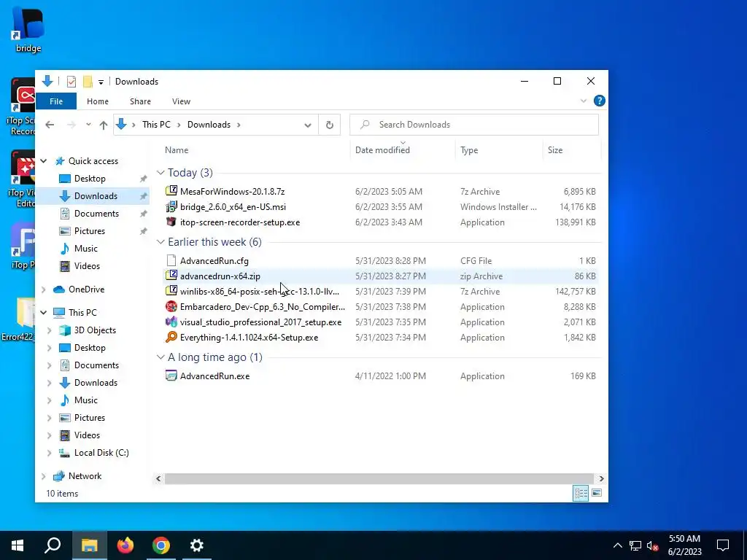Viewport: 747px width, 560px height.
Task: Open Videos under Quick access
Action: click(87, 266)
